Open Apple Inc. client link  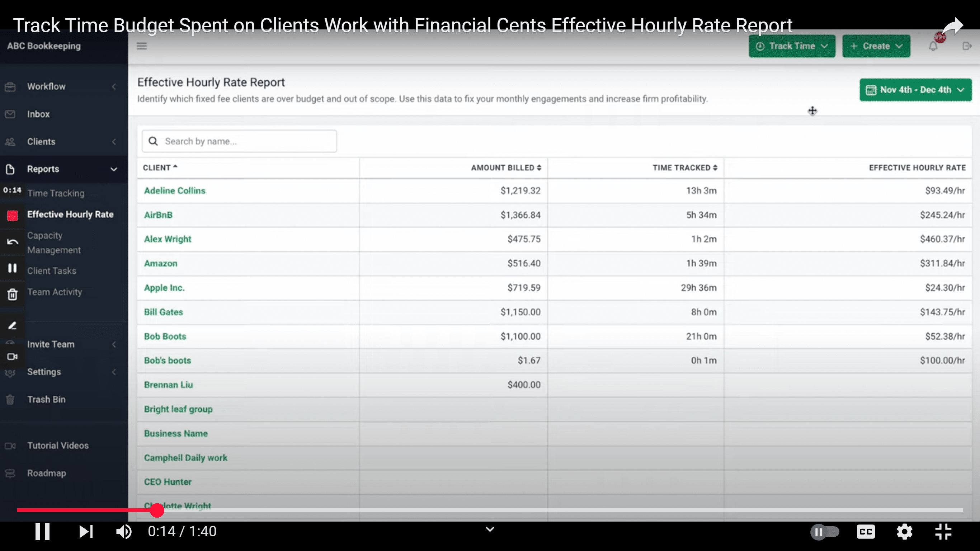click(164, 288)
